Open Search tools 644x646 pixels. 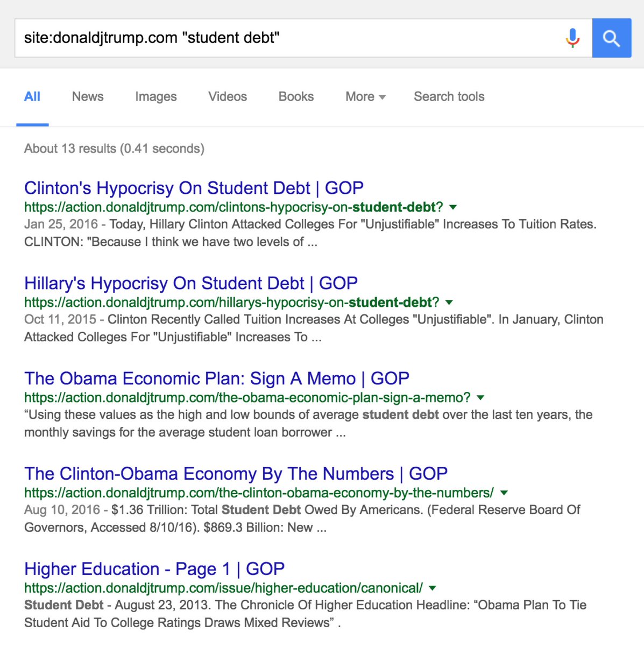[x=449, y=97]
